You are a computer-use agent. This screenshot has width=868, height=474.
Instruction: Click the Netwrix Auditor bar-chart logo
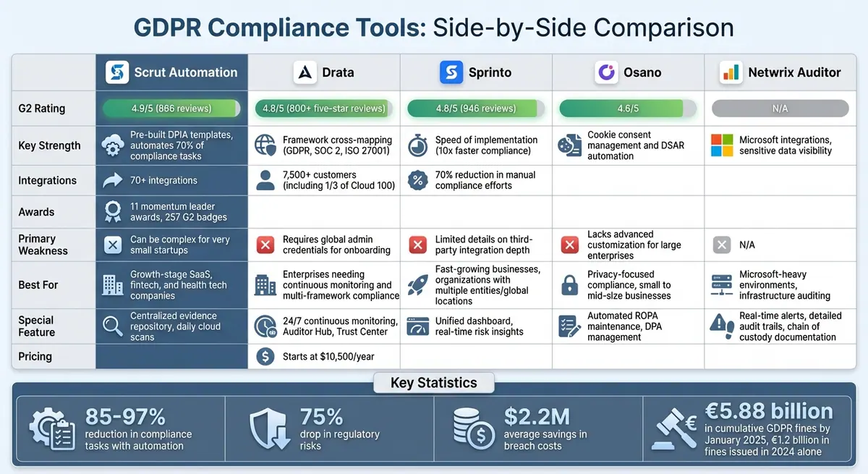click(x=731, y=72)
